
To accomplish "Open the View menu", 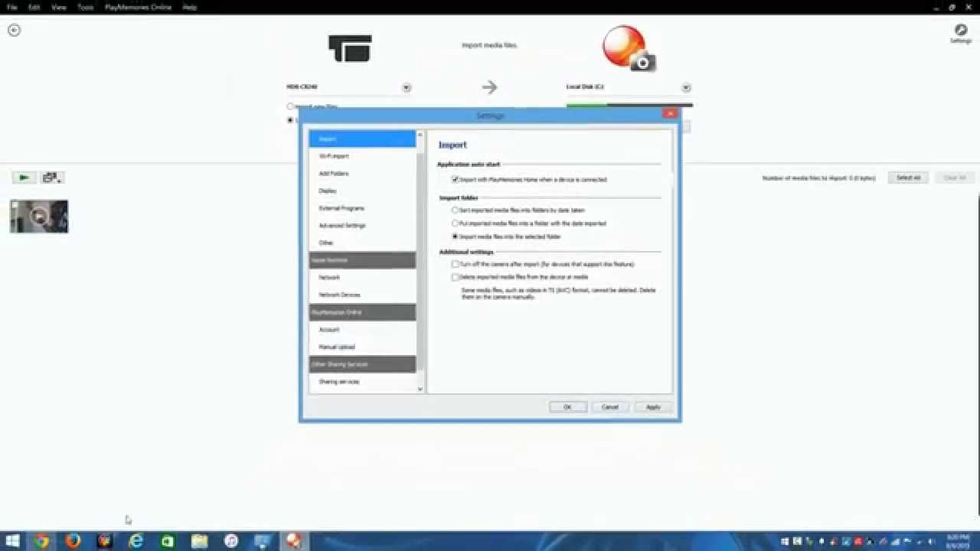I will (x=59, y=7).
